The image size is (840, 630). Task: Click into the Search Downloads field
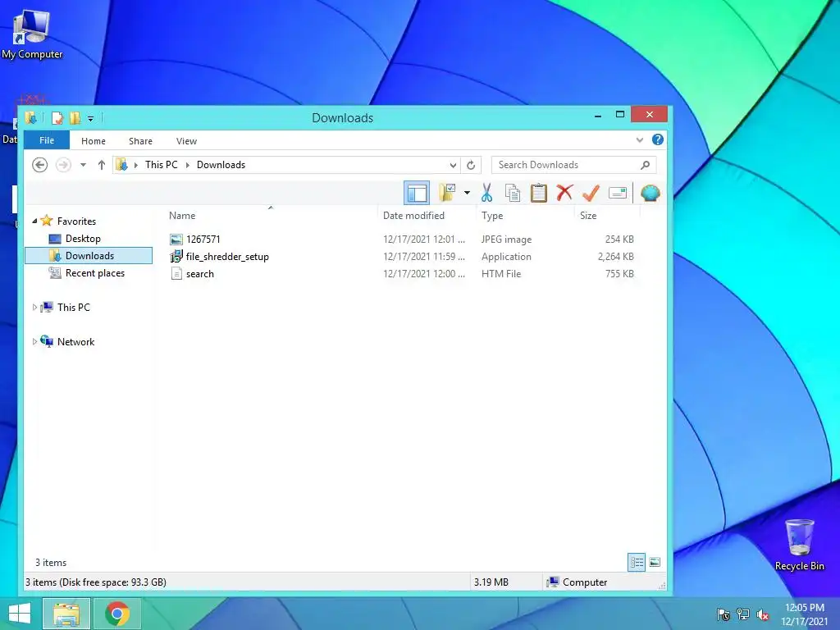(x=573, y=165)
